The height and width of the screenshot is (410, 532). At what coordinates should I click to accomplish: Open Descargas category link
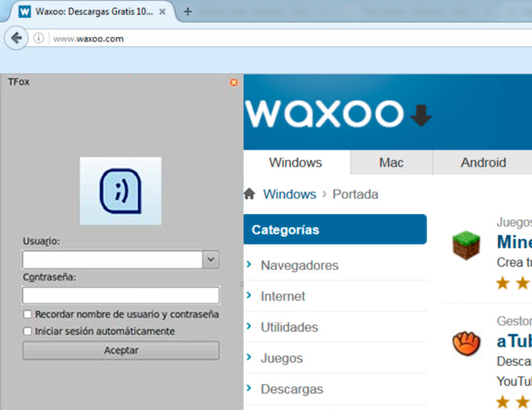pos(292,389)
